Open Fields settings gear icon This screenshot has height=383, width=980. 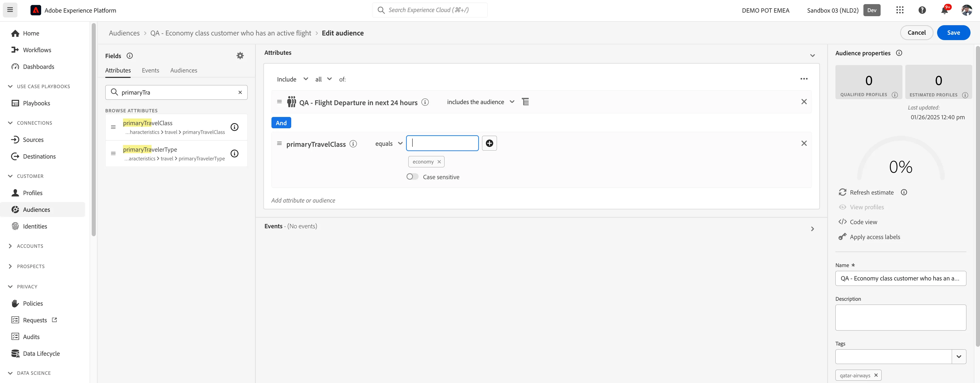(240, 56)
